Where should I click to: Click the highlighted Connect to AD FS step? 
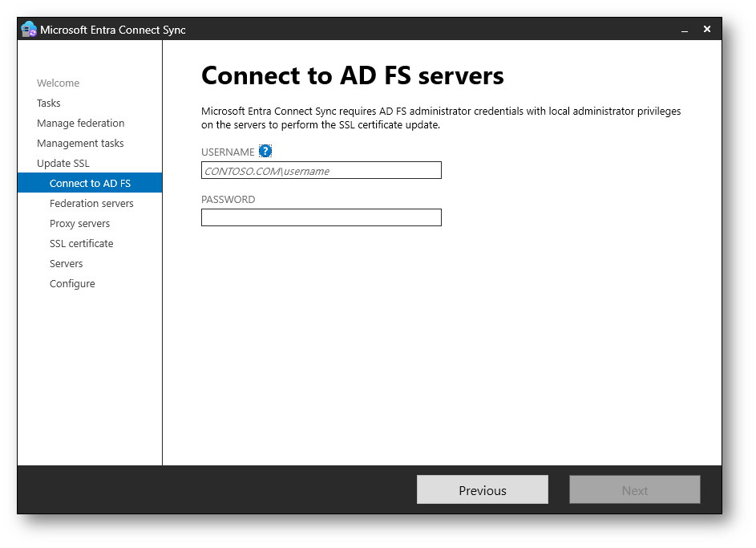click(90, 184)
